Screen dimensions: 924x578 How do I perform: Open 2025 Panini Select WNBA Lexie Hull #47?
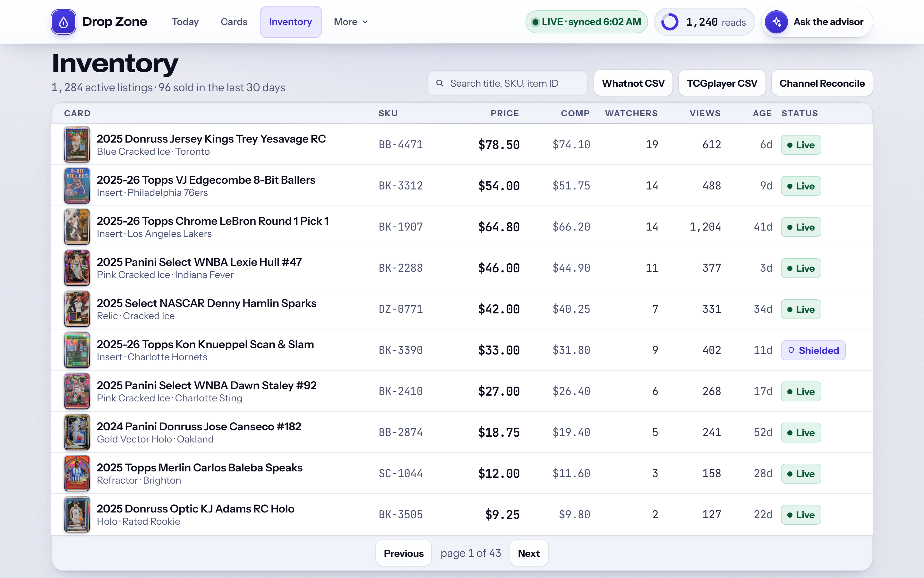coord(199,262)
